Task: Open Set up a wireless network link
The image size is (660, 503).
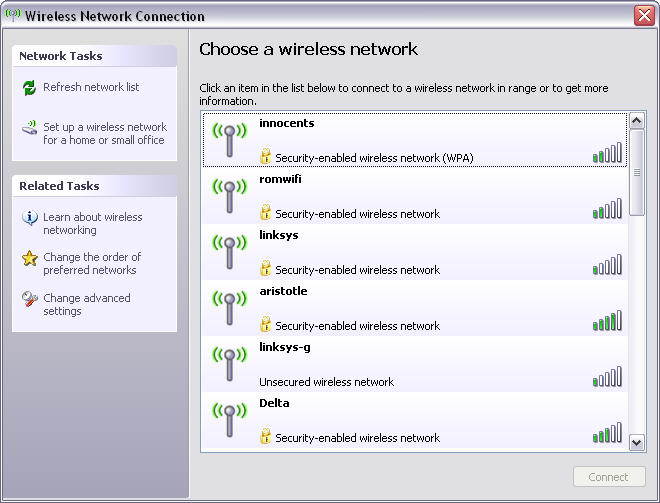Action: 105,134
